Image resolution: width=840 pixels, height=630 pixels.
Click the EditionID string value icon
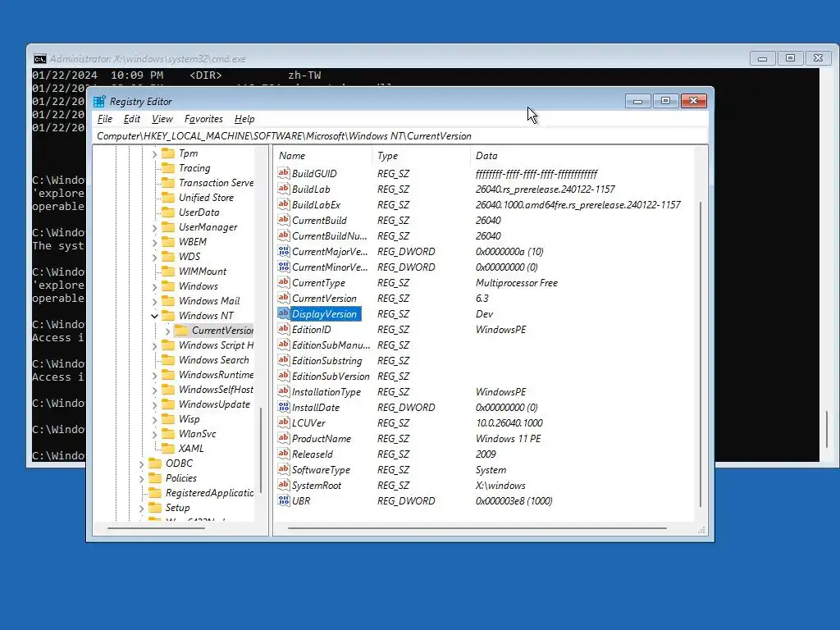283,329
